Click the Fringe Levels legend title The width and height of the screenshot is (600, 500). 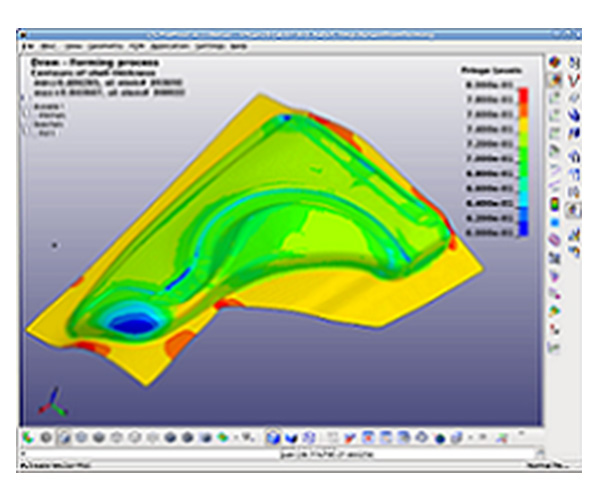click(491, 71)
